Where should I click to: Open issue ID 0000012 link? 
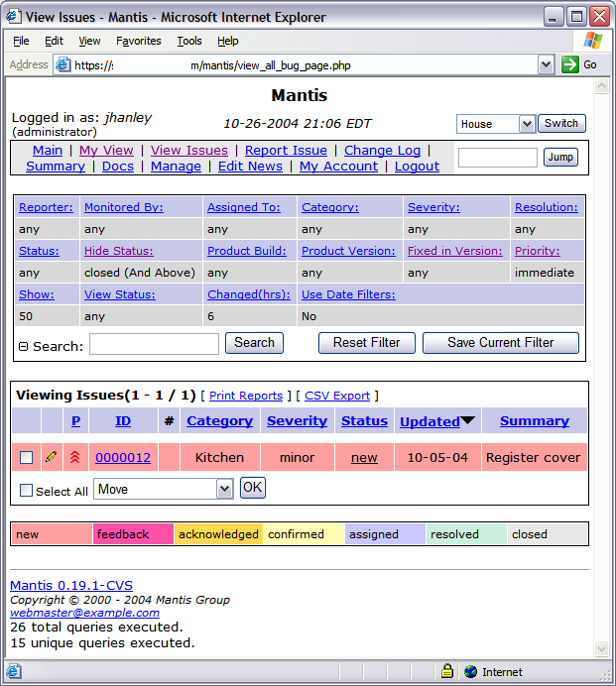point(123,457)
